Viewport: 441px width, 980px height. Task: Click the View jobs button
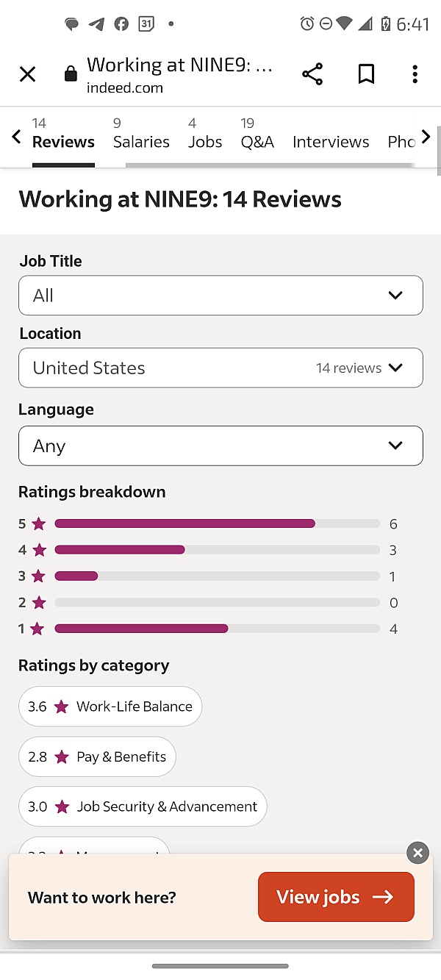336,897
